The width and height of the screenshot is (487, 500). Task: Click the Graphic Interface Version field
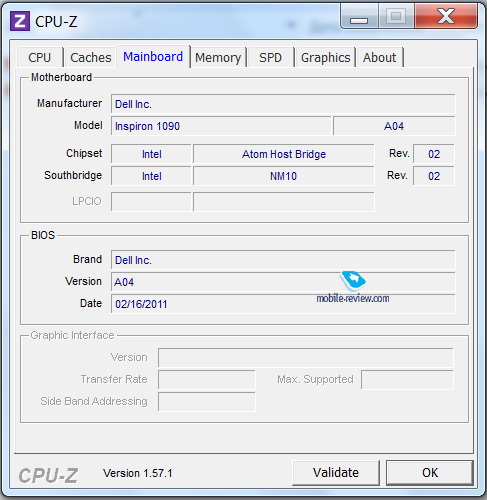306,358
